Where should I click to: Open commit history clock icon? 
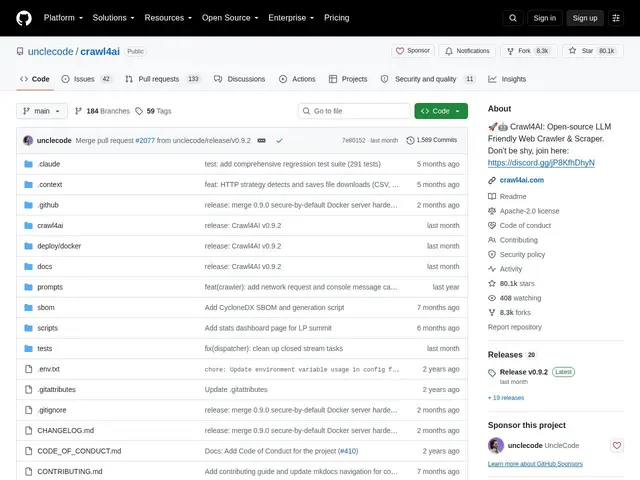coord(410,140)
